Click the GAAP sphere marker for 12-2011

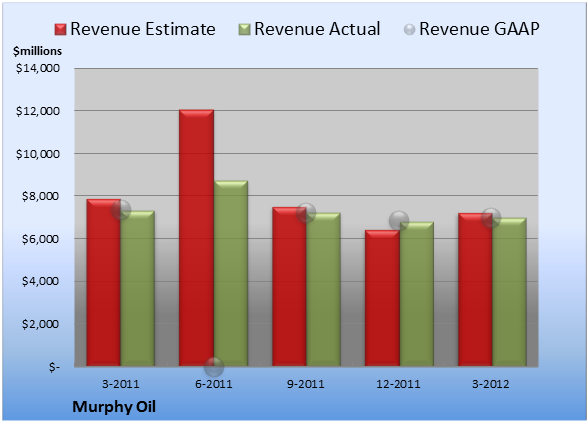(x=399, y=221)
